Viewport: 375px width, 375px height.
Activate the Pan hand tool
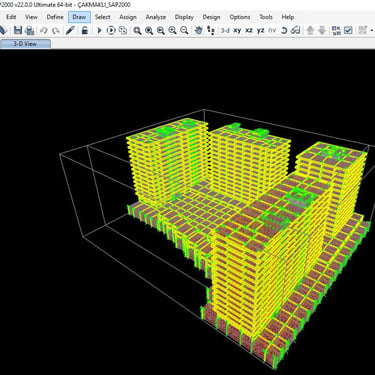pyautogui.click(x=199, y=30)
